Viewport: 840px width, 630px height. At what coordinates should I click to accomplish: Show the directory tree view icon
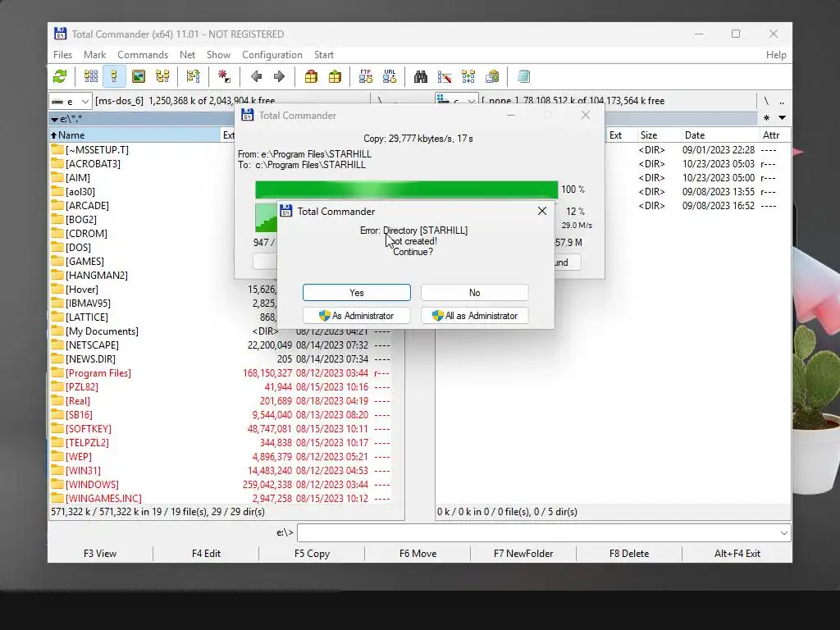(x=162, y=76)
